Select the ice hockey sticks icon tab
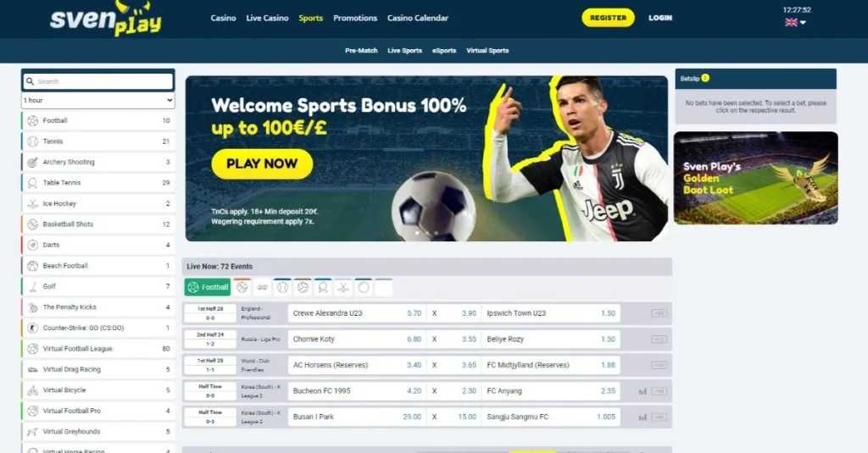The width and height of the screenshot is (868, 453). coord(343,287)
